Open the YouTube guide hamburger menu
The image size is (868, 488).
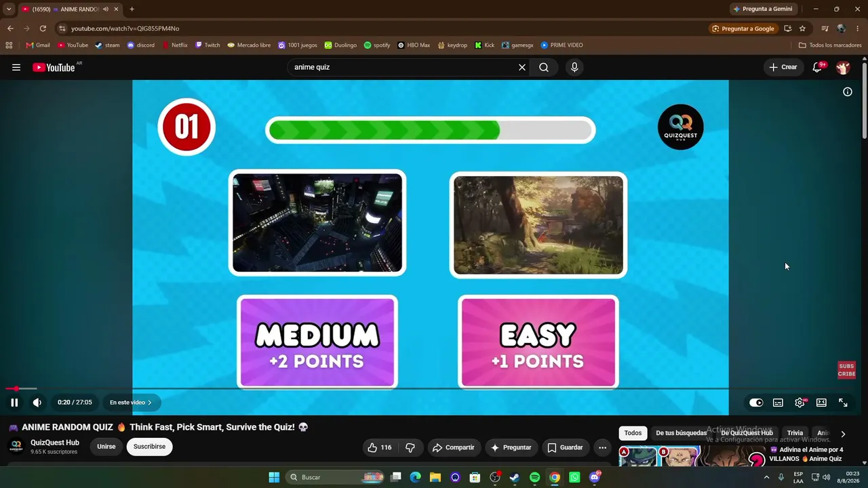(x=16, y=67)
